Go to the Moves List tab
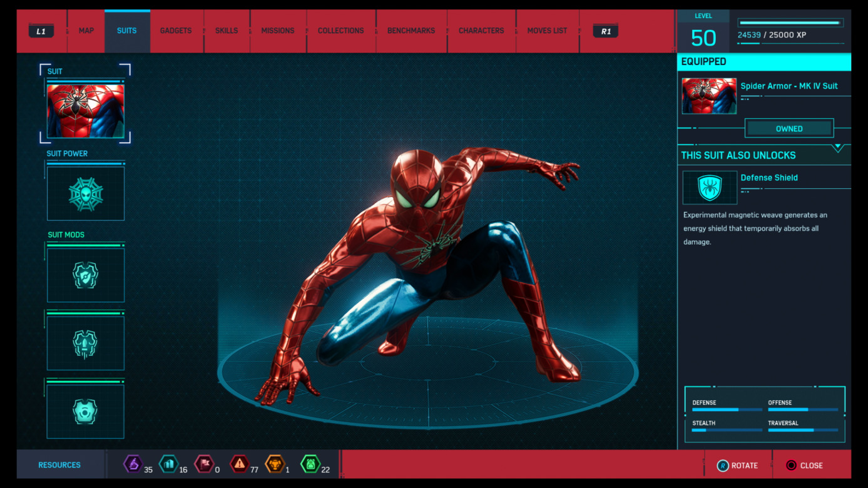Screen dimensions: 868x488 coord(547,31)
